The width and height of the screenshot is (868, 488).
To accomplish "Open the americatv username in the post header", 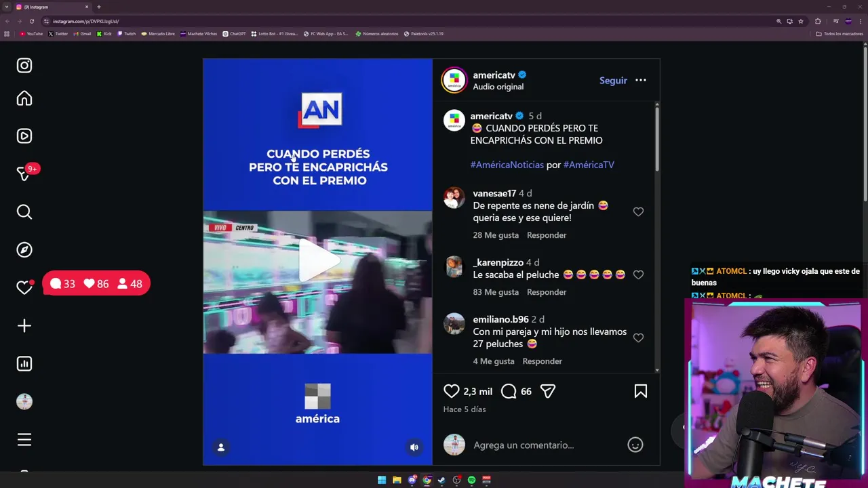I will tap(494, 75).
